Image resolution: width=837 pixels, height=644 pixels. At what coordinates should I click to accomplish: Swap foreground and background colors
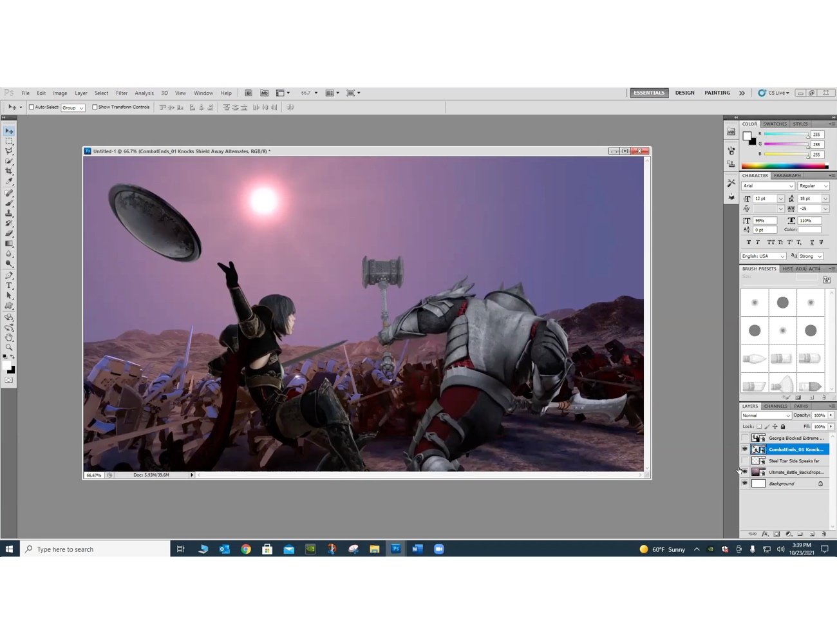tap(12, 357)
